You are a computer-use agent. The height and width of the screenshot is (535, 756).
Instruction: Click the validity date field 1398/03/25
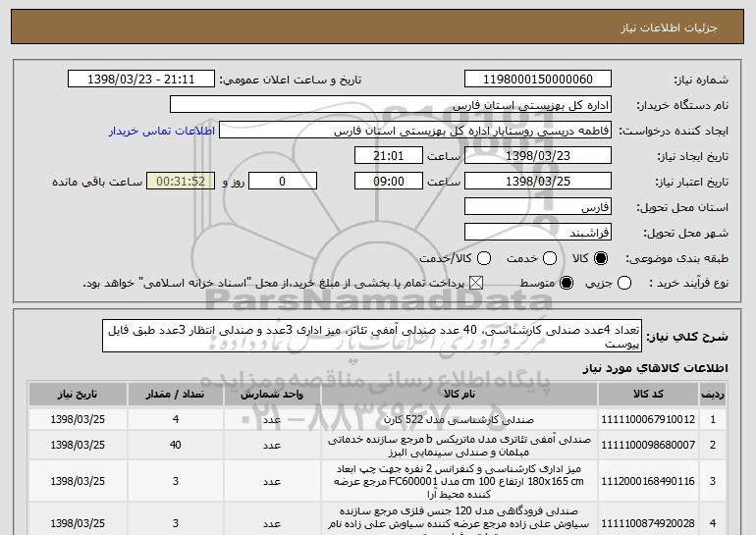click(x=538, y=182)
